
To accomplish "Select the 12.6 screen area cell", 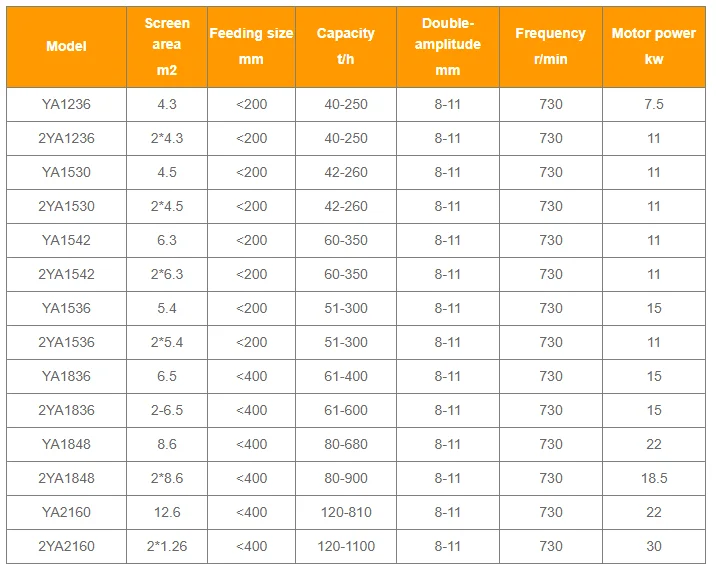I will click(x=167, y=512).
